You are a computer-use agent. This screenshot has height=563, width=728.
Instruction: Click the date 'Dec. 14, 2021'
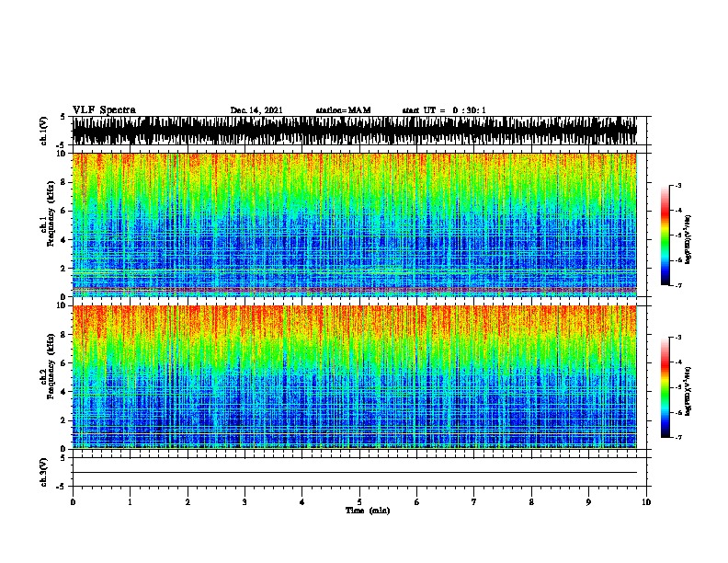(x=256, y=110)
